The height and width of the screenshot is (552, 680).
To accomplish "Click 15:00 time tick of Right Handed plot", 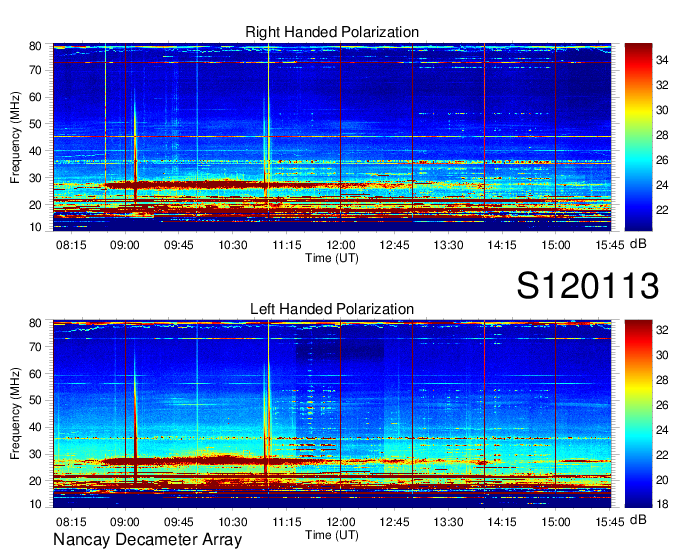I will pos(556,245).
